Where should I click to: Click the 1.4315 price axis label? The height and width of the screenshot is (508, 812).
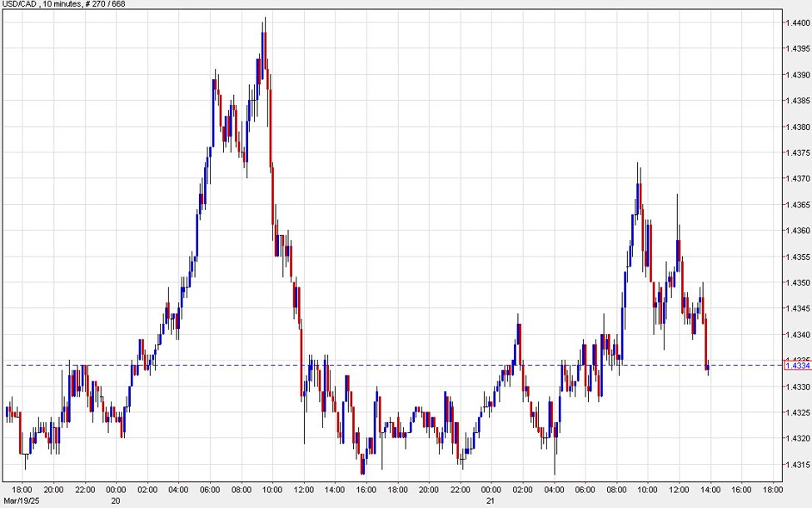pyautogui.click(x=797, y=465)
